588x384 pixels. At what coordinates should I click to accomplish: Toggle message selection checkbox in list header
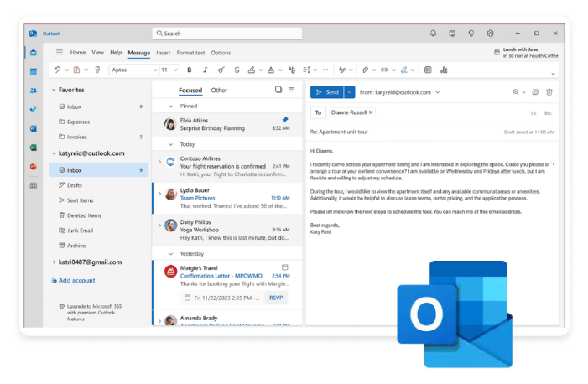[278, 90]
